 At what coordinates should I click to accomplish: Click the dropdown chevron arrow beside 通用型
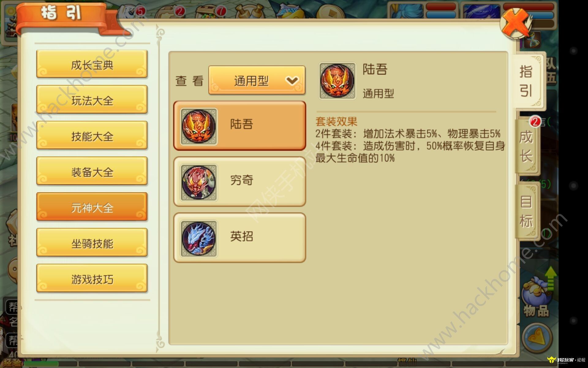(x=292, y=81)
